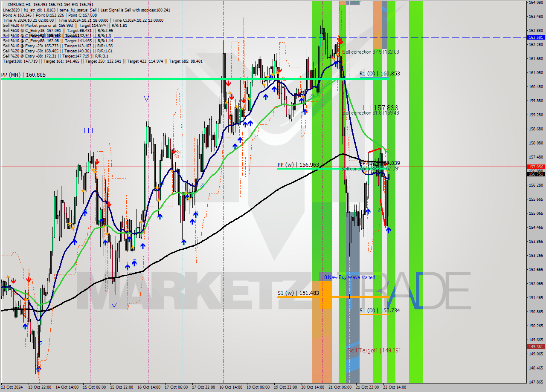Viewport: 546px width, 392px height.
Task: Select the '14 Oct 14:00' time label
Action: tap(67, 387)
